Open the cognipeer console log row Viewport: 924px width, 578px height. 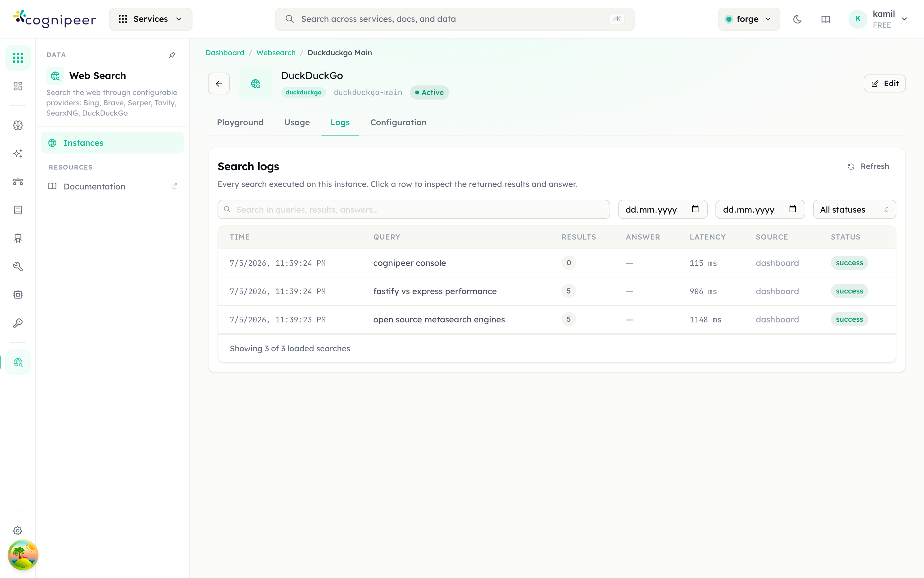pos(557,263)
